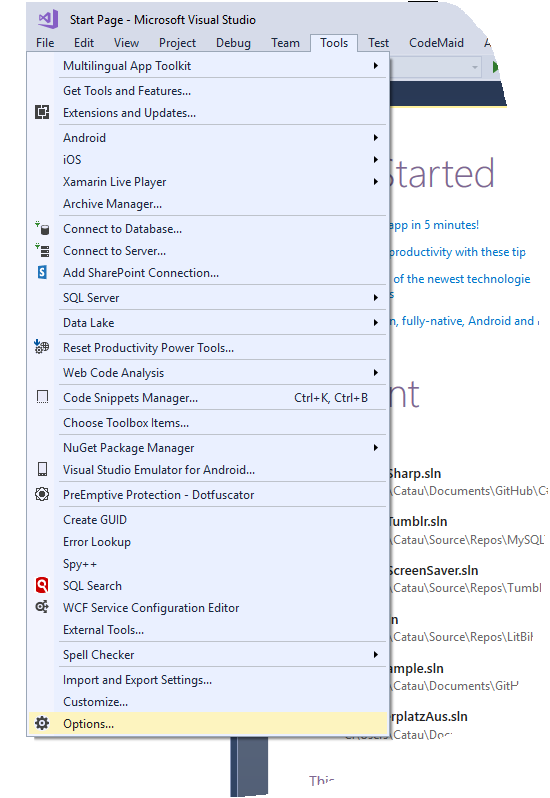This screenshot has height=798, width=550.
Task: Open the Test menu
Action: [x=378, y=43]
